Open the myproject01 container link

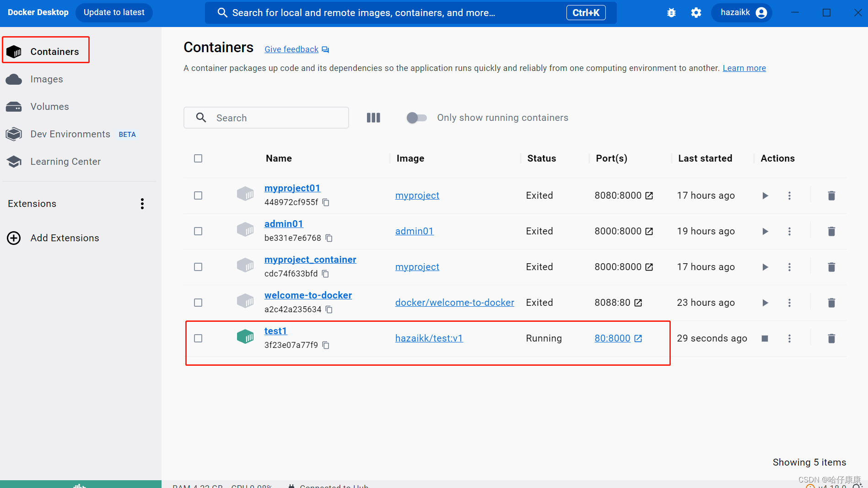click(292, 188)
